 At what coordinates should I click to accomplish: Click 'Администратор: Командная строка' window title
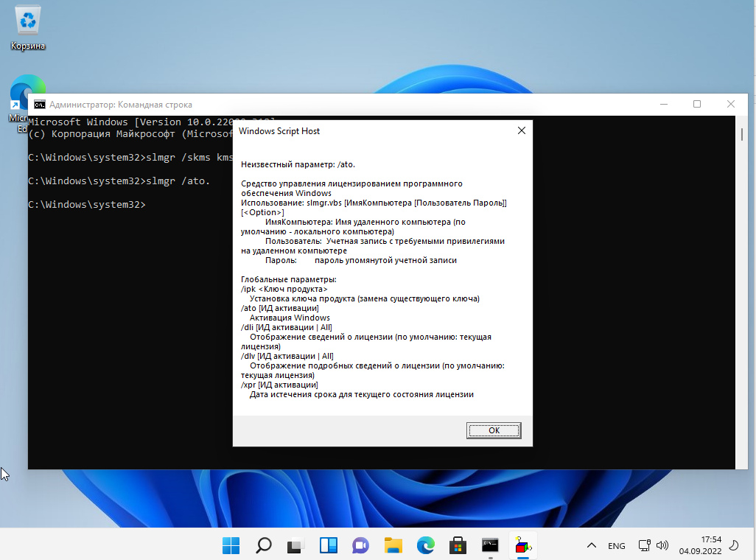coord(121,105)
